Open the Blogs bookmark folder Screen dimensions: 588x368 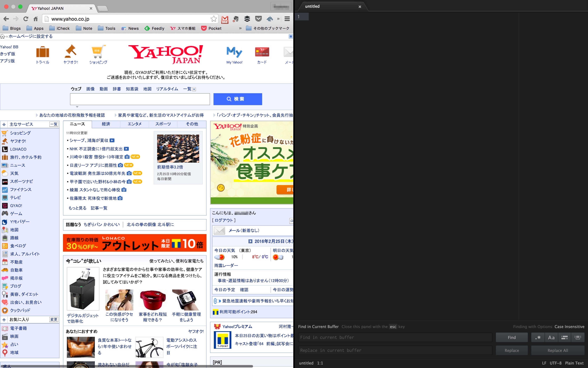tap(12, 28)
